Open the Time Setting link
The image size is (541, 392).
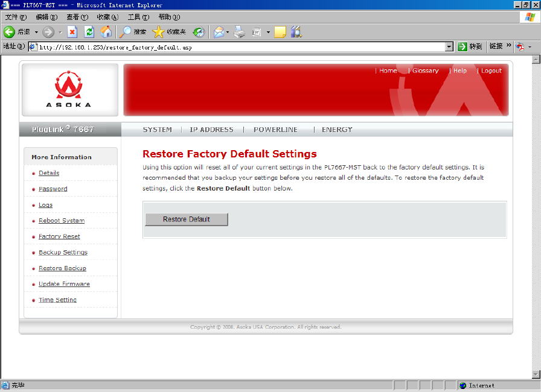(x=57, y=300)
